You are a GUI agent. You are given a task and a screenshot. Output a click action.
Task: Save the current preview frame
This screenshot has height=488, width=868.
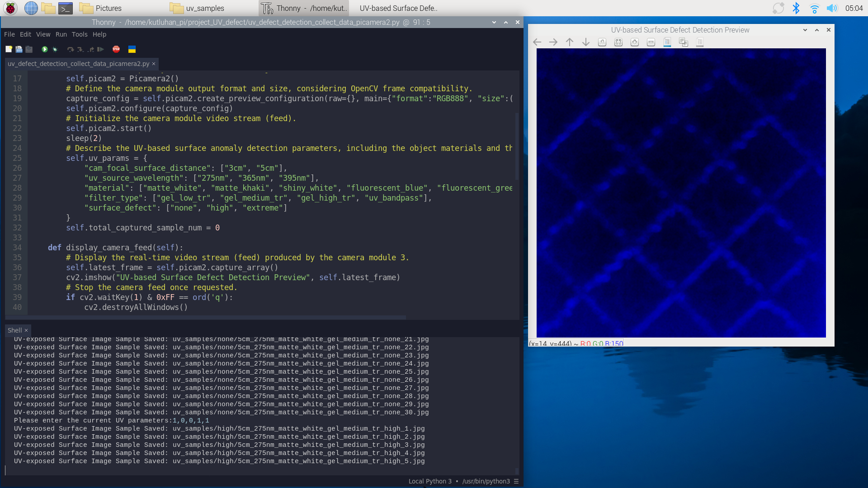(667, 42)
